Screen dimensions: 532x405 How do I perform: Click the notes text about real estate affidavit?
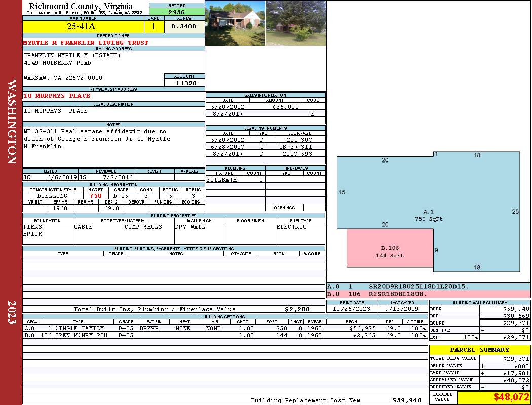97,139
